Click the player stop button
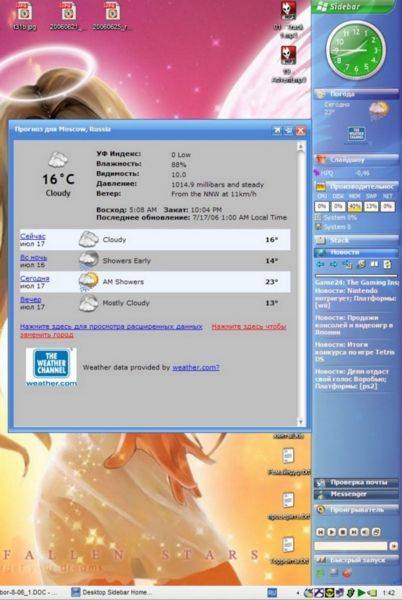Screen dimensions: 402x600 [x=343, y=532]
